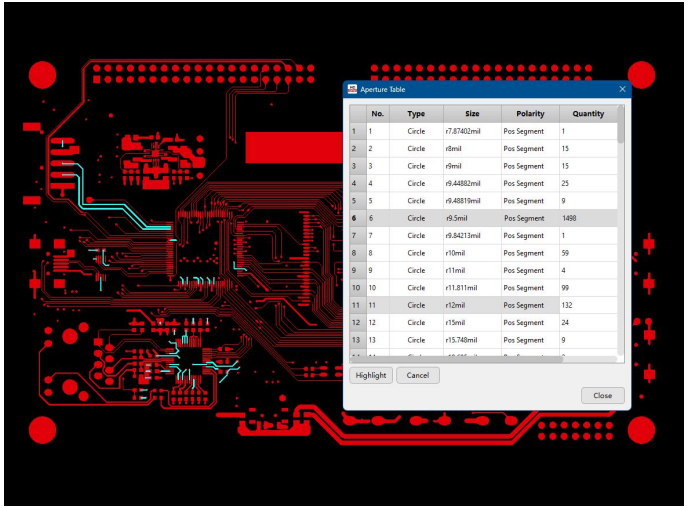Click the No. column header
Viewport: 688px width, 508px height.
point(377,114)
